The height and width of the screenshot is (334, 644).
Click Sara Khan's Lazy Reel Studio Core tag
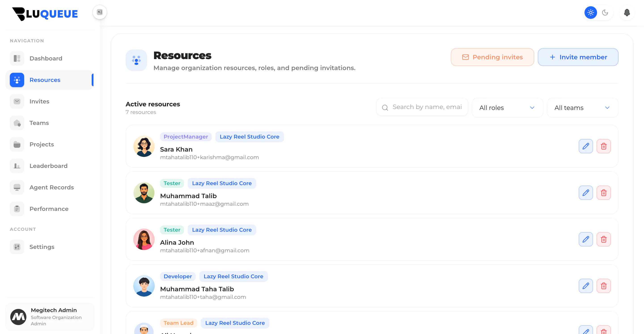(249, 137)
